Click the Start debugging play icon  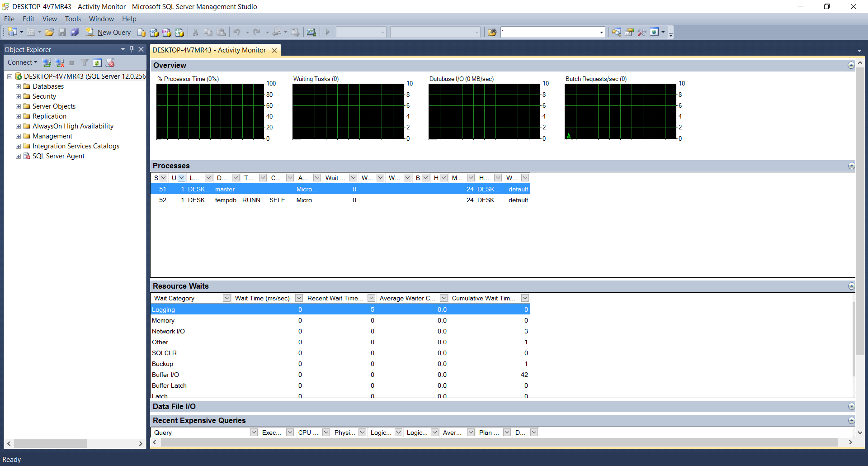[328, 32]
